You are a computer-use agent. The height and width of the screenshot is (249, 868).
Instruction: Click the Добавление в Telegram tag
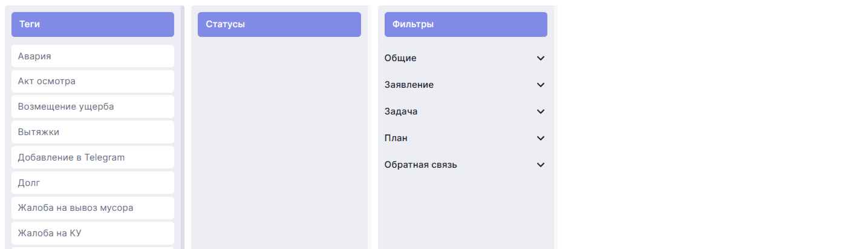93,158
